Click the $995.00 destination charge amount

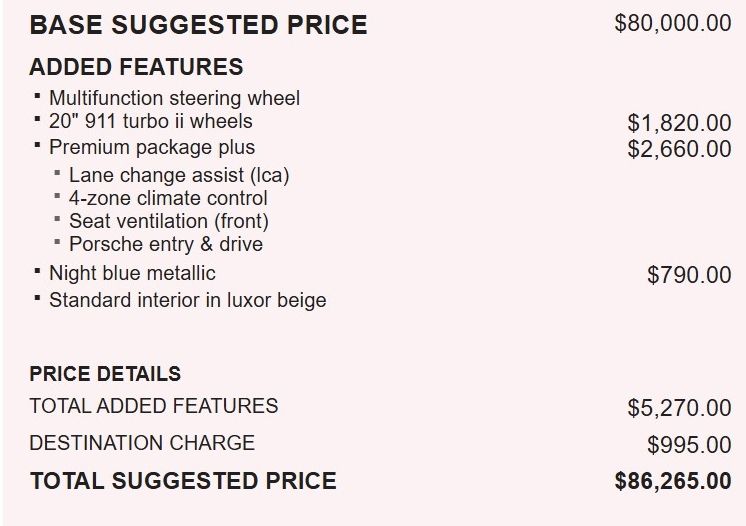point(689,445)
